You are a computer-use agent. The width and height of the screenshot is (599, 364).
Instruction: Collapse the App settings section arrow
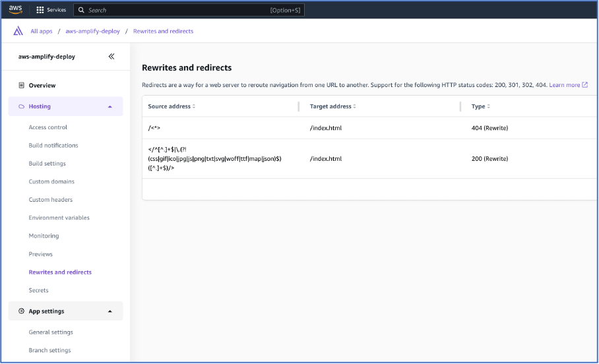110,311
